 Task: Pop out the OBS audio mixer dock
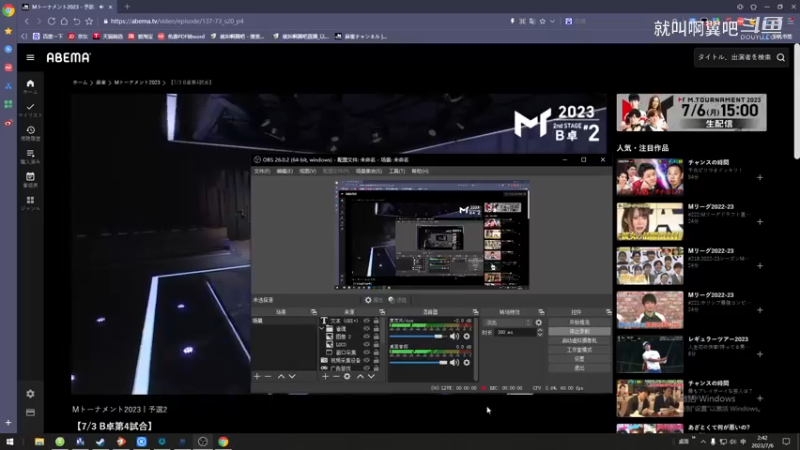point(475,312)
